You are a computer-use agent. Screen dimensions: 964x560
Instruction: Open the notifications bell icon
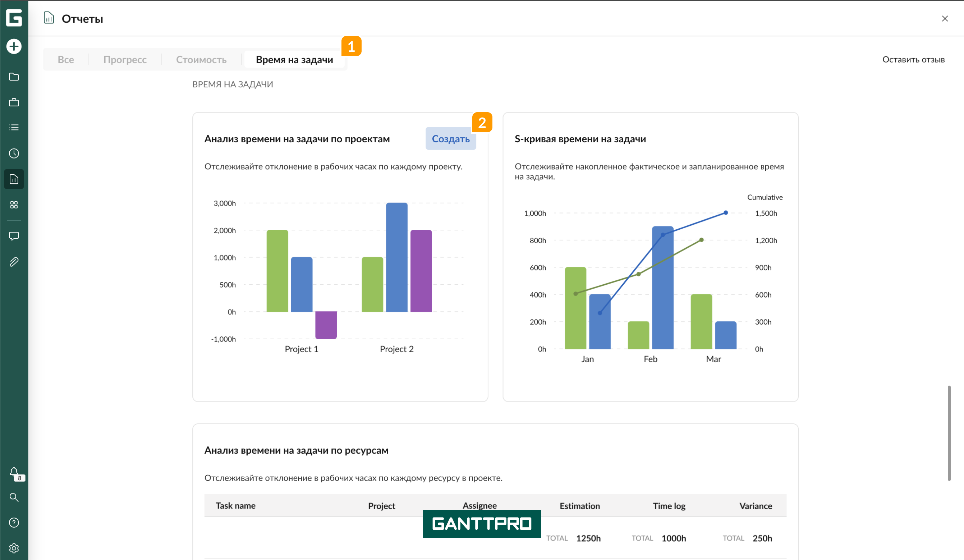coord(14,472)
